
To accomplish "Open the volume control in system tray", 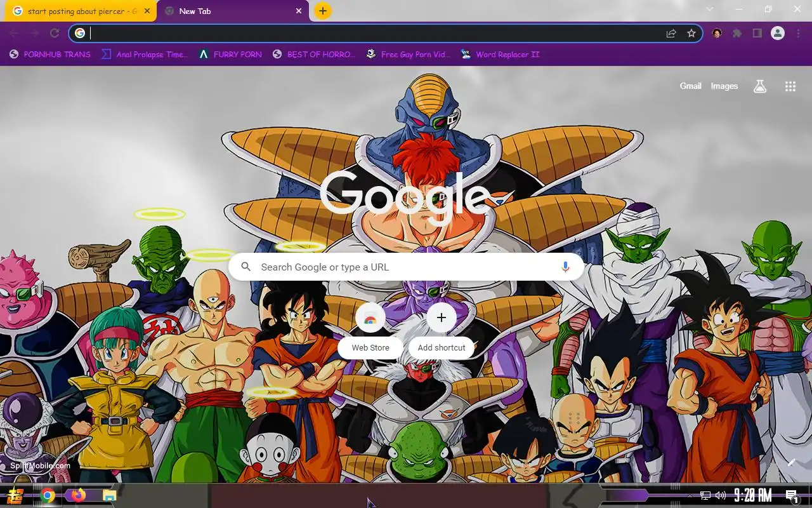I will (721, 495).
